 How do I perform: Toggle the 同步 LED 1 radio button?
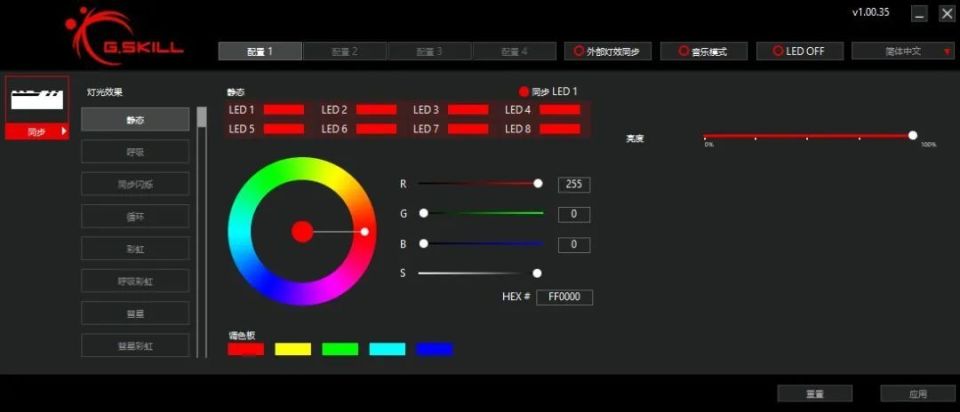[523, 92]
